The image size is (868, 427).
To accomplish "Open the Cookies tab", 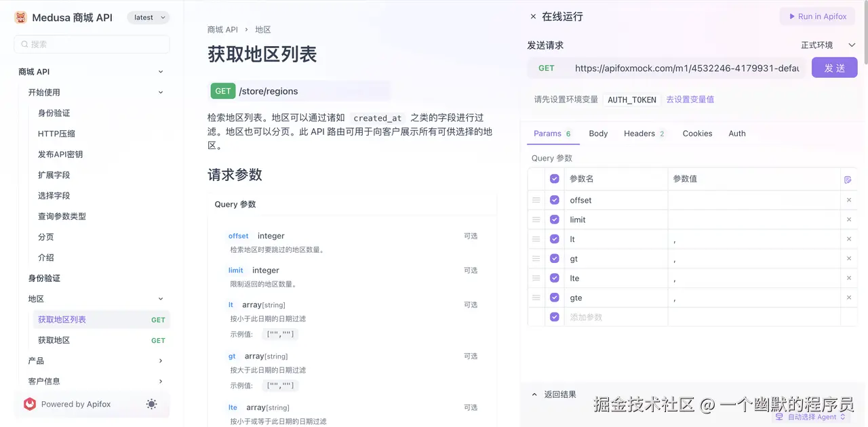I will click(x=697, y=134).
